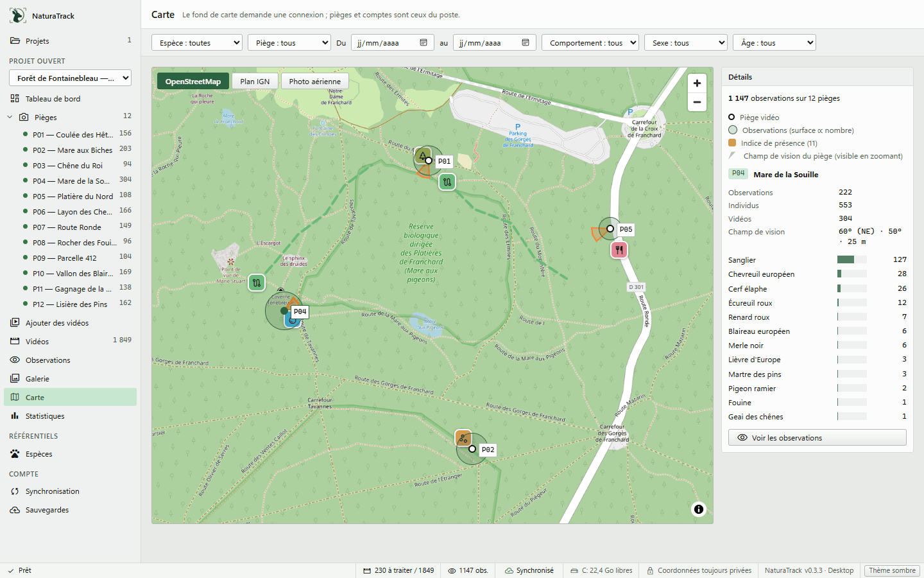Screen dimensions: 924x578
Task: Select the P05 trap marker on map
Action: tap(610, 229)
